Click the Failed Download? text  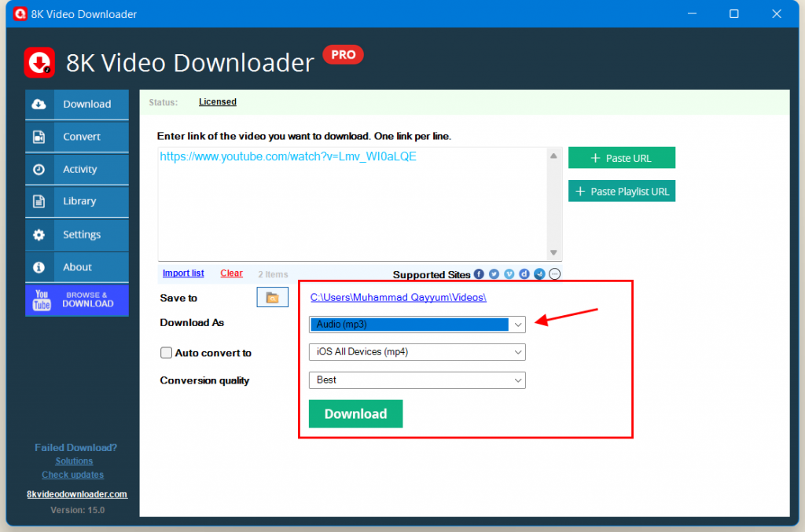[76, 448]
